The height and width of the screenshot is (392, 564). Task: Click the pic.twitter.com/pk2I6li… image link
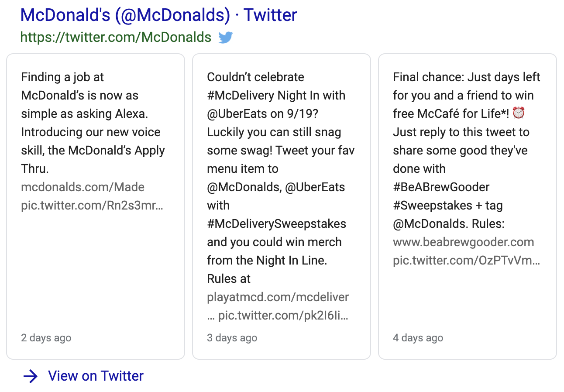pos(283,316)
